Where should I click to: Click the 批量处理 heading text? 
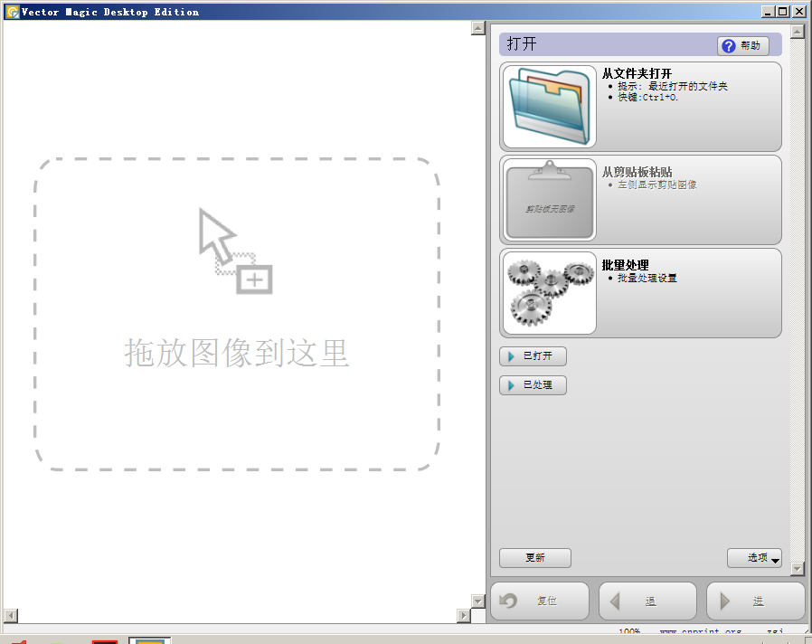[625, 265]
